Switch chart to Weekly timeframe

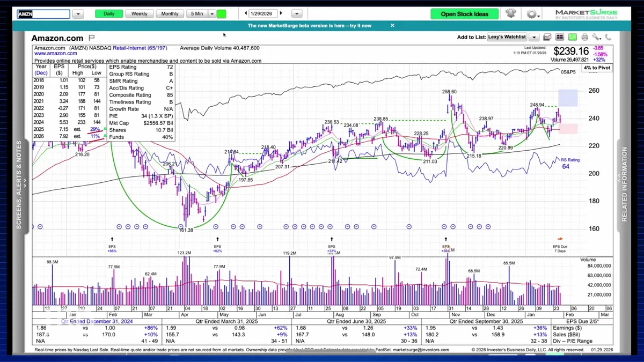[140, 14]
